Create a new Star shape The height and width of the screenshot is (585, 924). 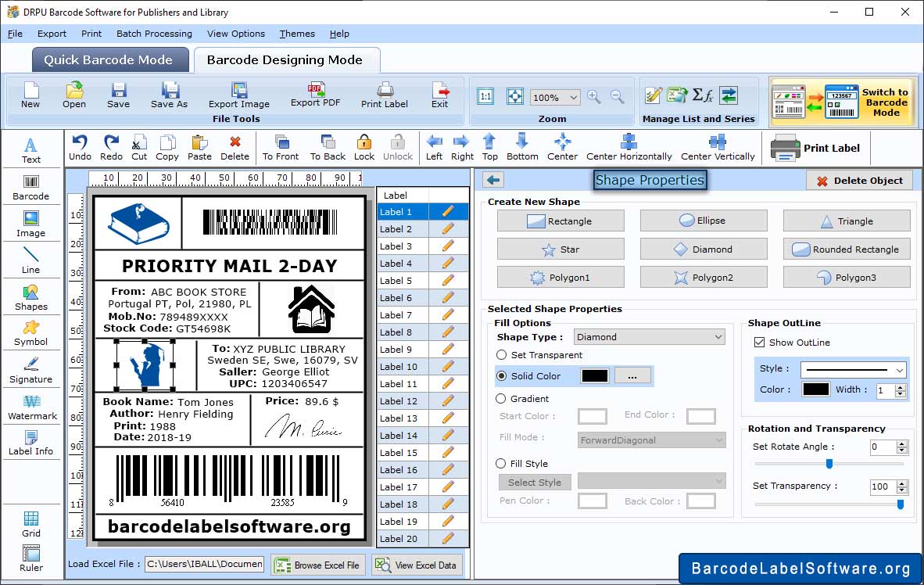pyautogui.click(x=560, y=249)
